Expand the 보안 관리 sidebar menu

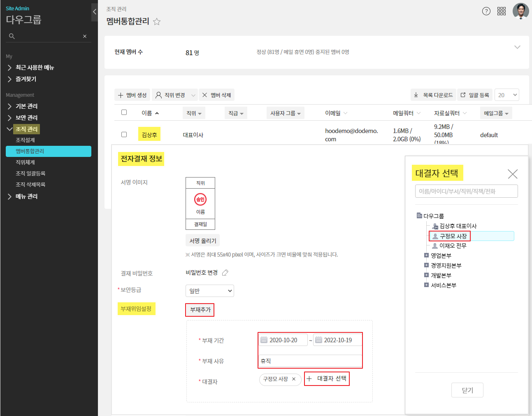pyautogui.click(x=26, y=118)
